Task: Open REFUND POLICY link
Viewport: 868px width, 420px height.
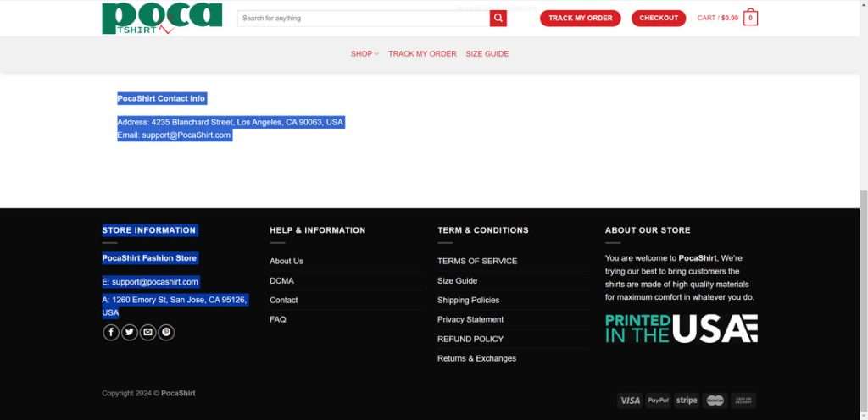Action: point(470,339)
